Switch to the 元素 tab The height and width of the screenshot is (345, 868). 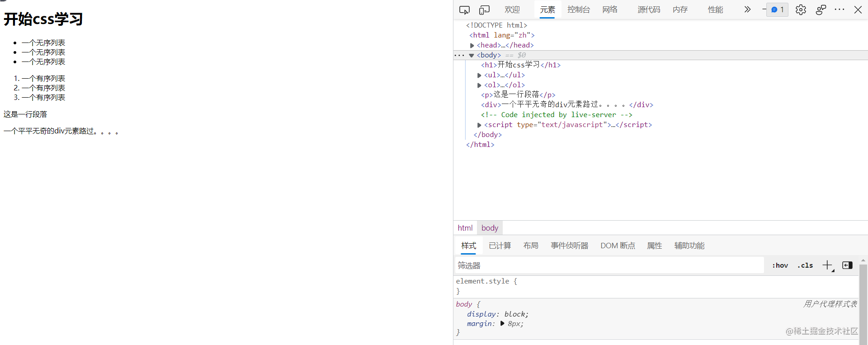pyautogui.click(x=547, y=9)
